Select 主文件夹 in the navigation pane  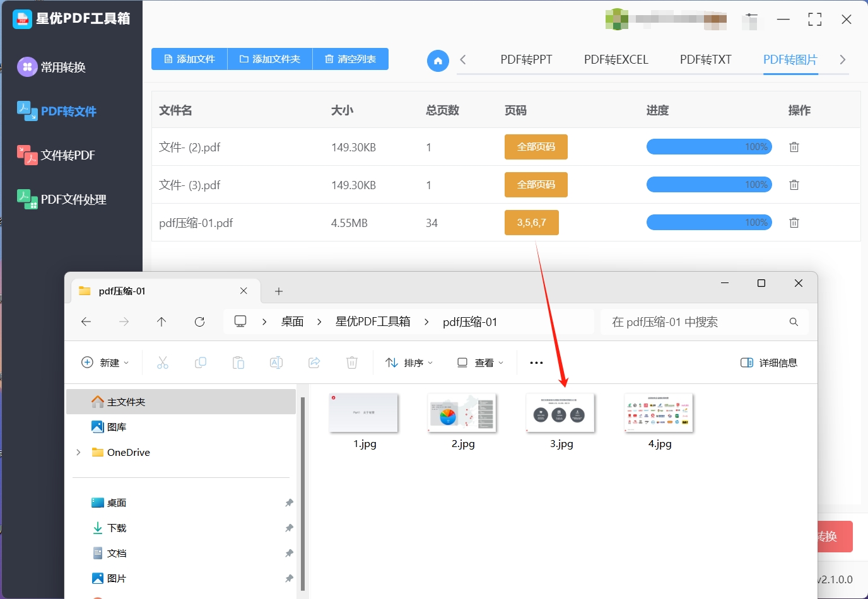[181, 402]
